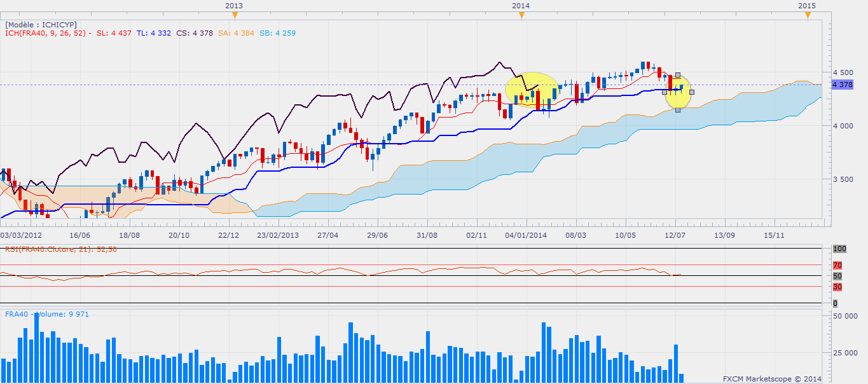Click the orange SA: 4 384 value
Image resolution: width=868 pixels, height=384 pixels.
[x=237, y=32]
